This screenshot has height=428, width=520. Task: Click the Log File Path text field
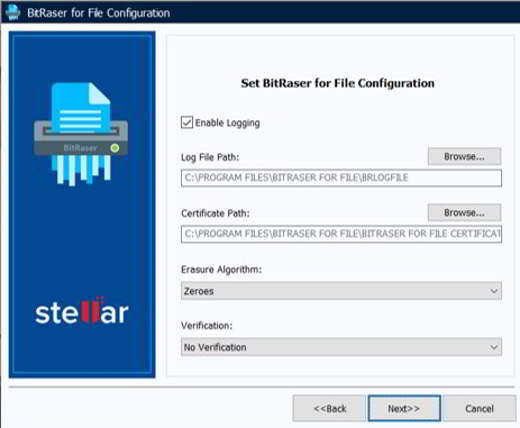341,178
